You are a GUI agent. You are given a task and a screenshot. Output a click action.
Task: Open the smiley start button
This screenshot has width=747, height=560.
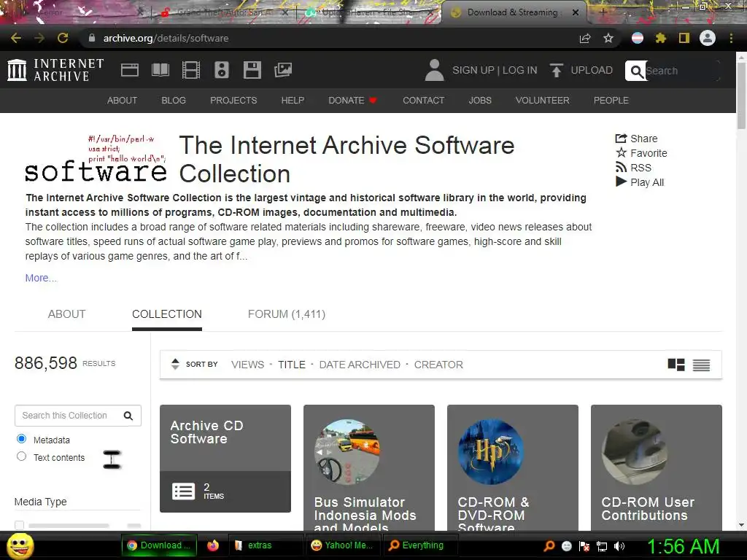pyautogui.click(x=20, y=545)
